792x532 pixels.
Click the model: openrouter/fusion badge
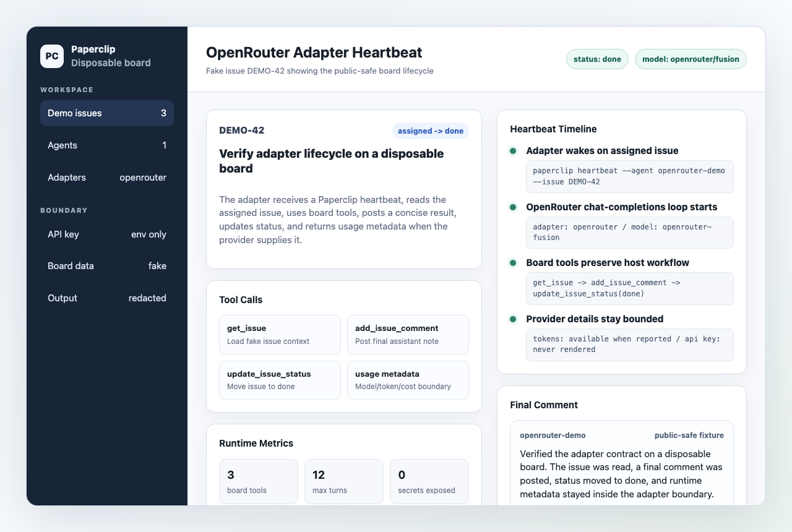[x=691, y=59]
